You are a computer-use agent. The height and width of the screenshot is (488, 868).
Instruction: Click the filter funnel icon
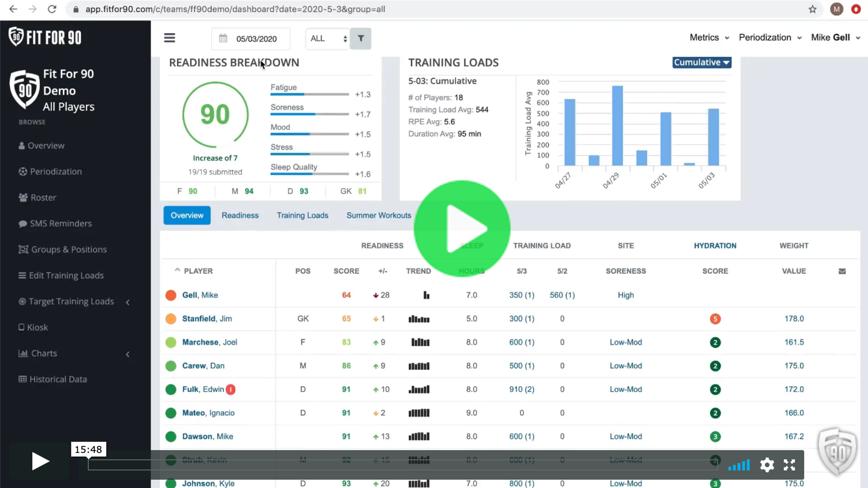361,39
